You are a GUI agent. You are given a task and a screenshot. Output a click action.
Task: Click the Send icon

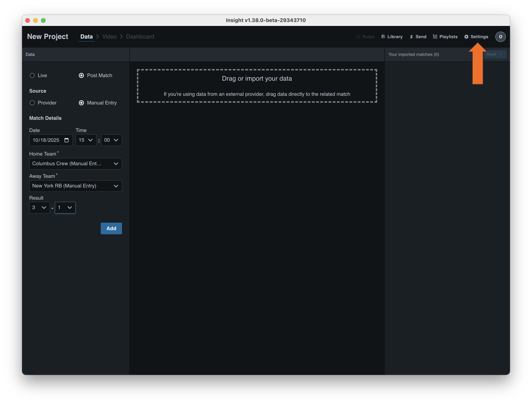coord(411,37)
